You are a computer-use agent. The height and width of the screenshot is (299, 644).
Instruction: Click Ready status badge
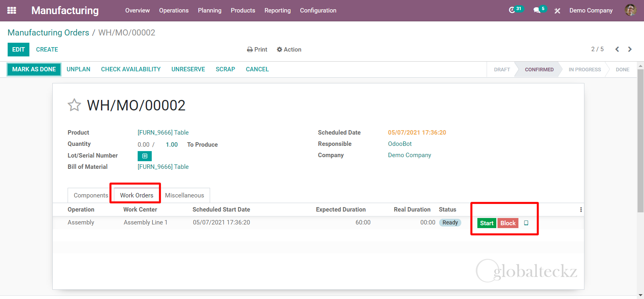450,222
